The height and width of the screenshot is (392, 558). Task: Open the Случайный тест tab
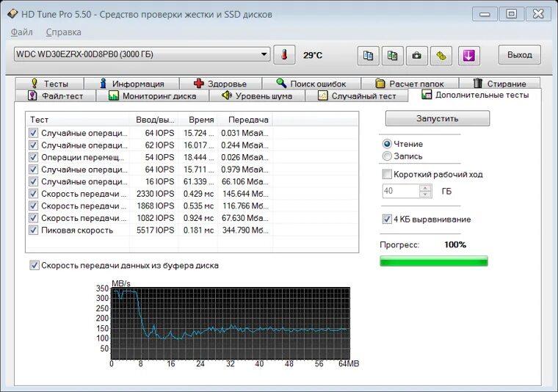point(357,96)
